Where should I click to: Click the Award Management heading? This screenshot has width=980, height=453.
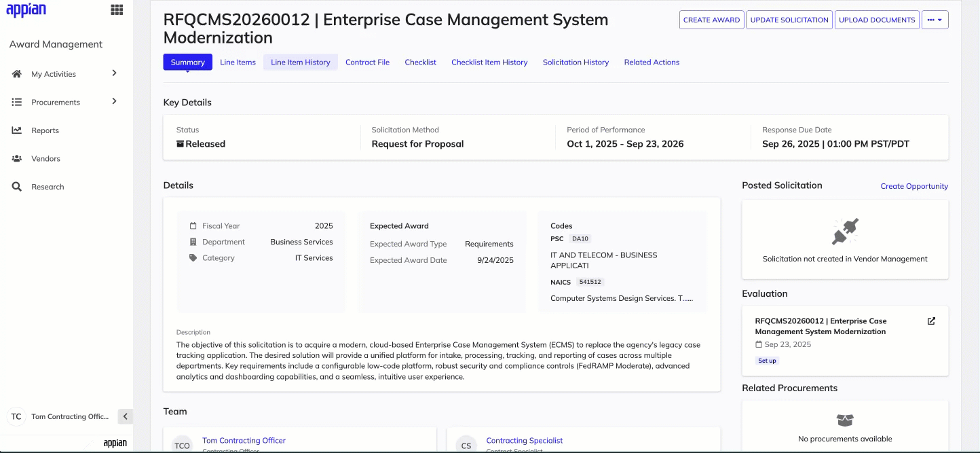click(56, 44)
